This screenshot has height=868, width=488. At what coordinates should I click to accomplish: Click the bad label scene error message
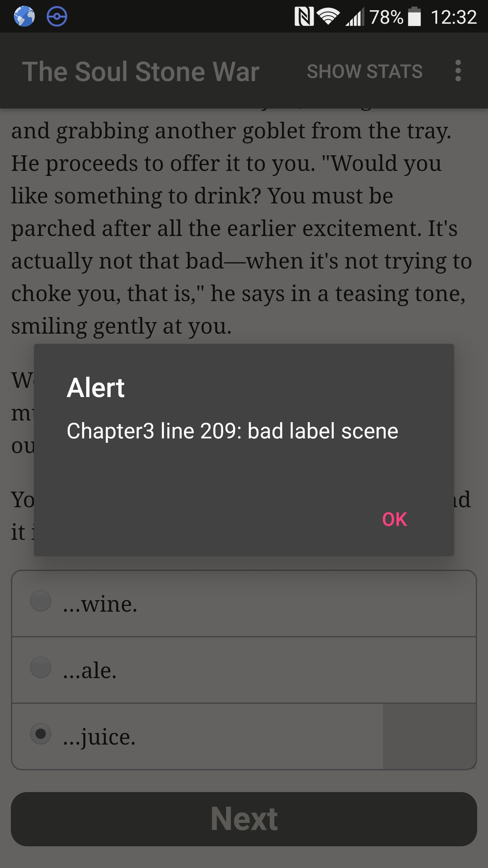pos(232,431)
